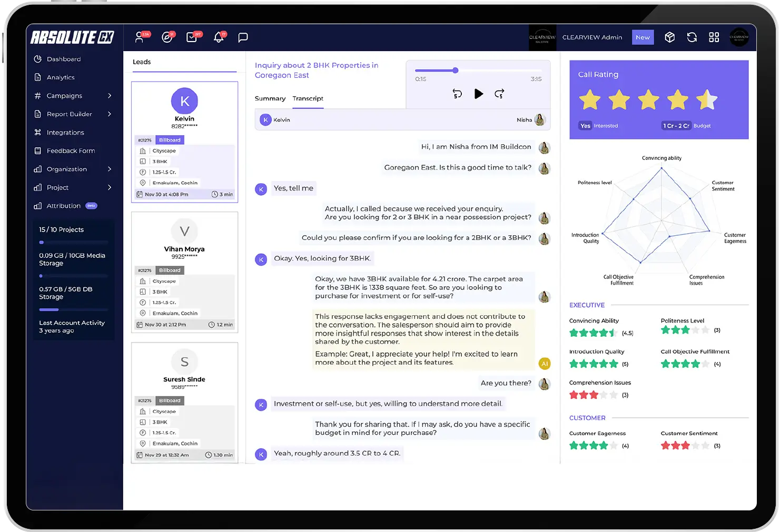
Task: Switch to the Summary tab
Action: point(270,98)
